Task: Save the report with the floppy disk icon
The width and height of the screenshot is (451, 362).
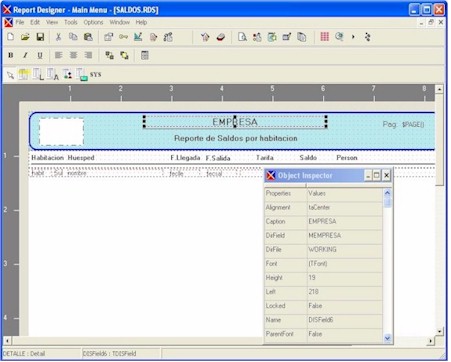Action: (x=40, y=37)
